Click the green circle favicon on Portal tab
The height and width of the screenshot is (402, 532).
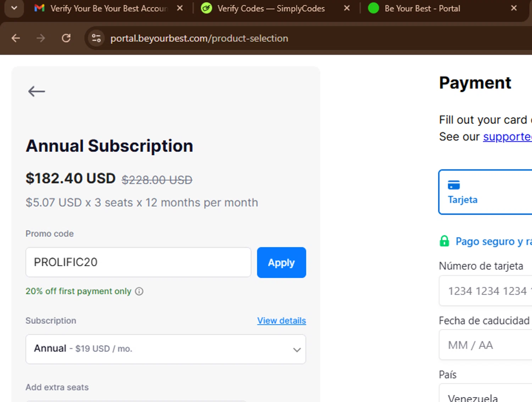[x=373, y=8]
